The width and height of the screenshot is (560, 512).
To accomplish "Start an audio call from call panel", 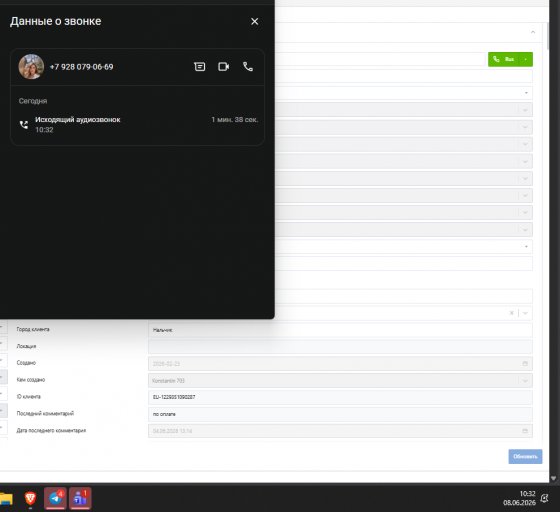I will click(x=248, y=67).
